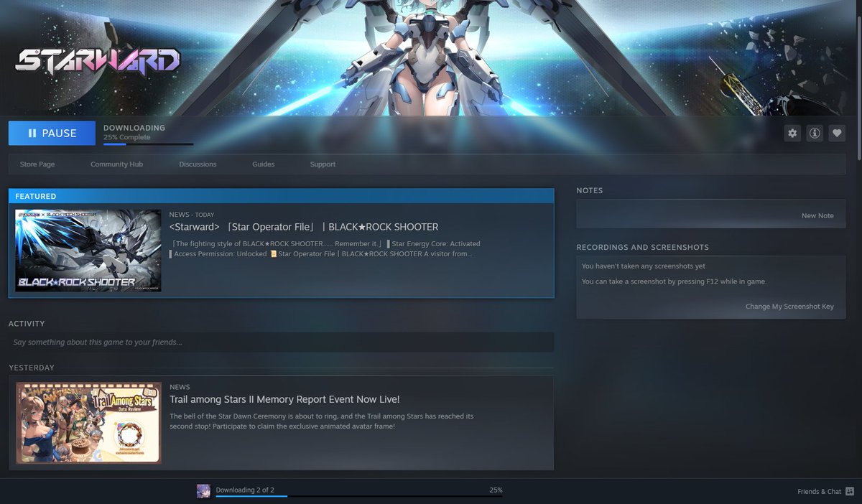Open Trail among Stars II event thumbnail
Image resolution: width=862 pixels, height=504 pixels.
click(89, 423)
